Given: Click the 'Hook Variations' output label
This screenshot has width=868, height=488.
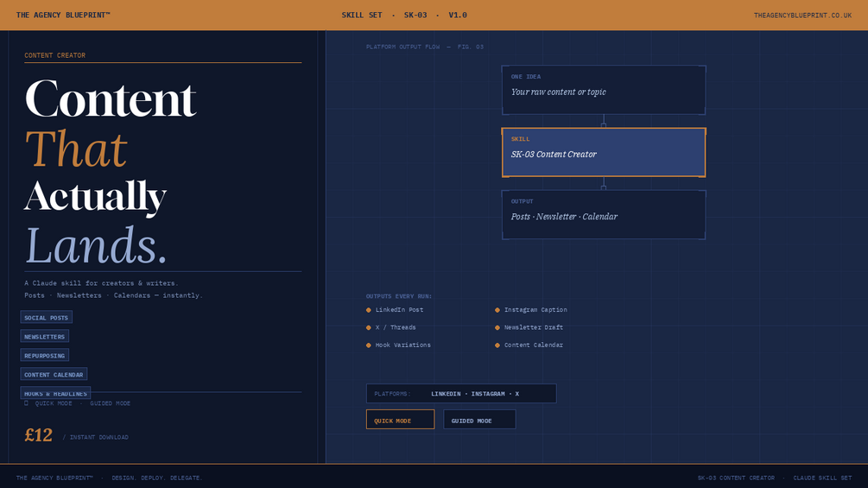Looking at the screenshot, I should (x=403, y=345).
